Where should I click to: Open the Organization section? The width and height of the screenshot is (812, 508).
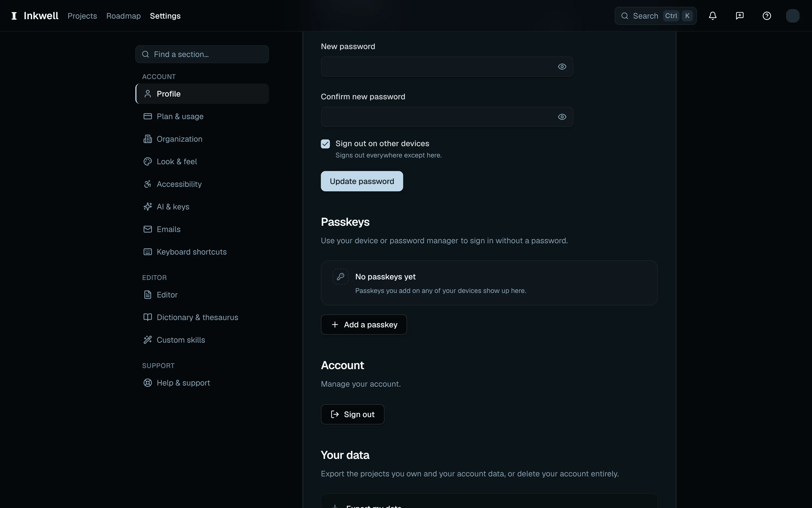pos(202,139)
